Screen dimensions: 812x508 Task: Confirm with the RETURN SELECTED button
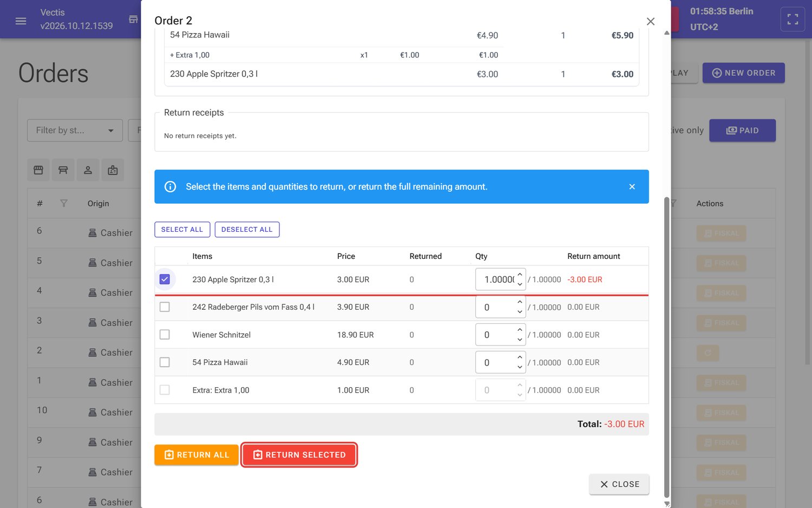(x=299, y=455)
